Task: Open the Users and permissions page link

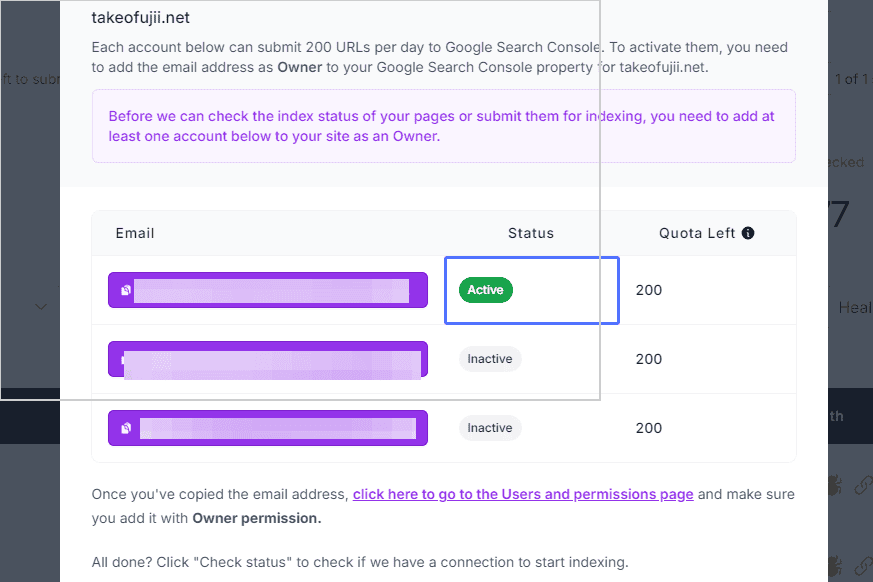Action: click(523, 495)
